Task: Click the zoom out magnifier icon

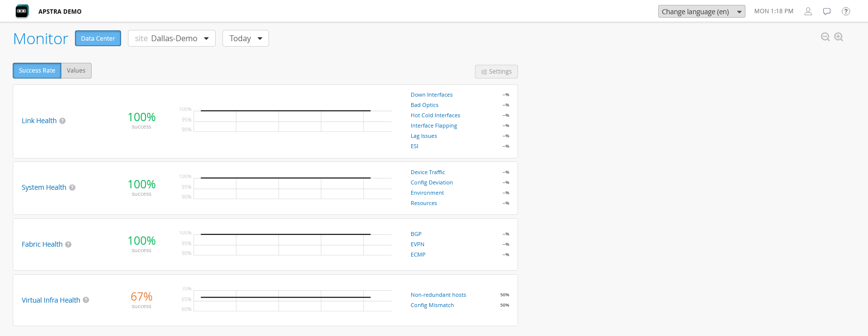Action: click(825, 37)
